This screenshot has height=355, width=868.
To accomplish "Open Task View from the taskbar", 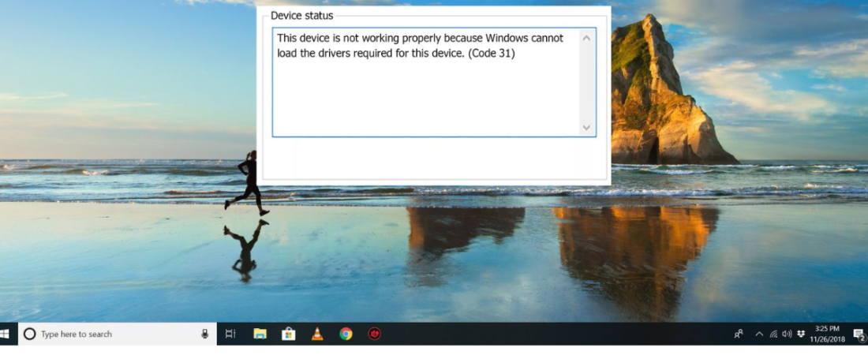I will (x=230, y=334).
